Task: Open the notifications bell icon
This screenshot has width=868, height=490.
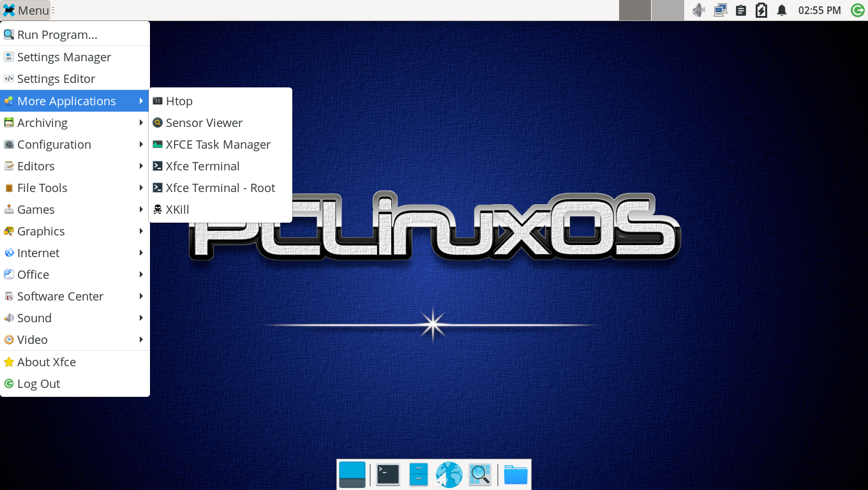Action: click(782, 10)
